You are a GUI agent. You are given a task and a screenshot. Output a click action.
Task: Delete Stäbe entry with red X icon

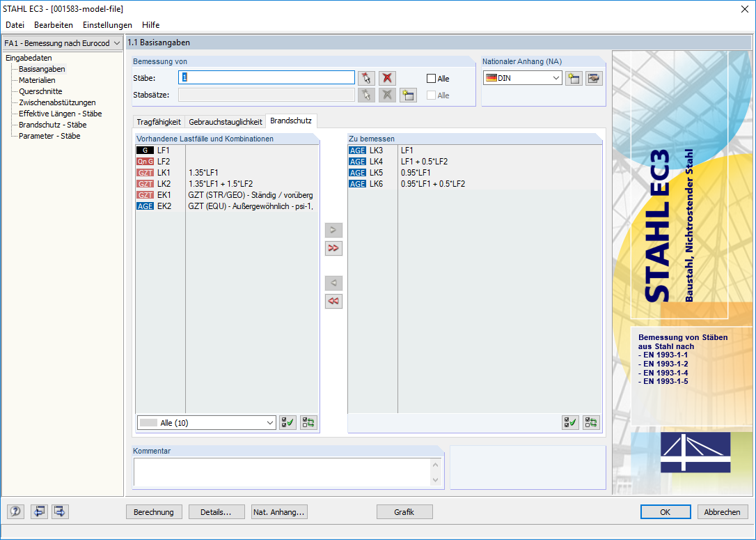click(x=387, y=78)
